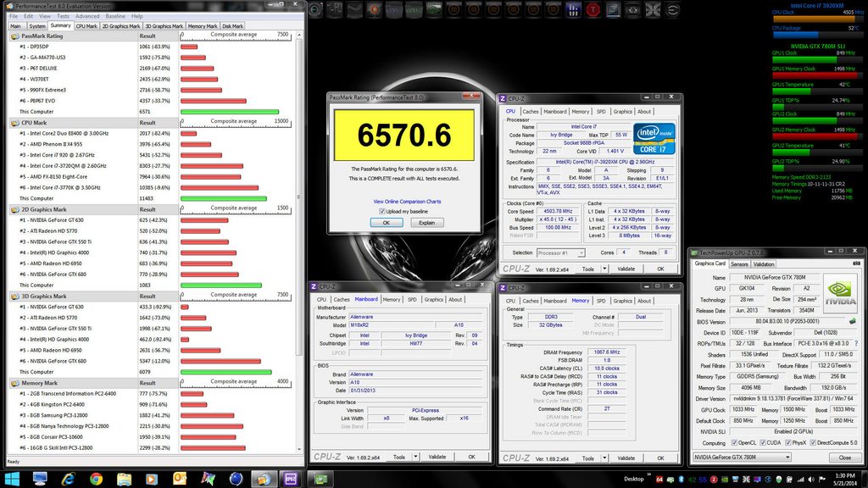Toggle Upload my baseline checkbox
The width and height of the screenshot is (868, 488).
point(382,211)
